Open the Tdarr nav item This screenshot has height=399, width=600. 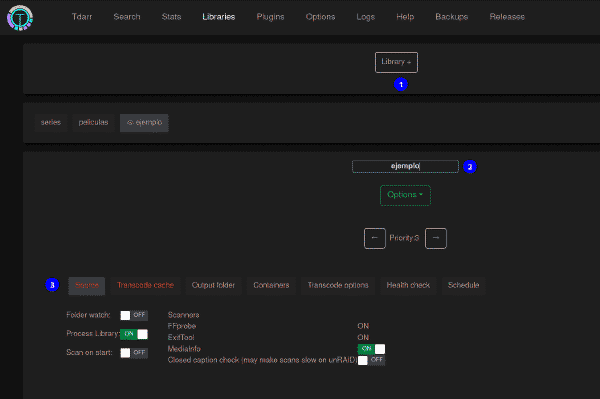pos(82,17)
